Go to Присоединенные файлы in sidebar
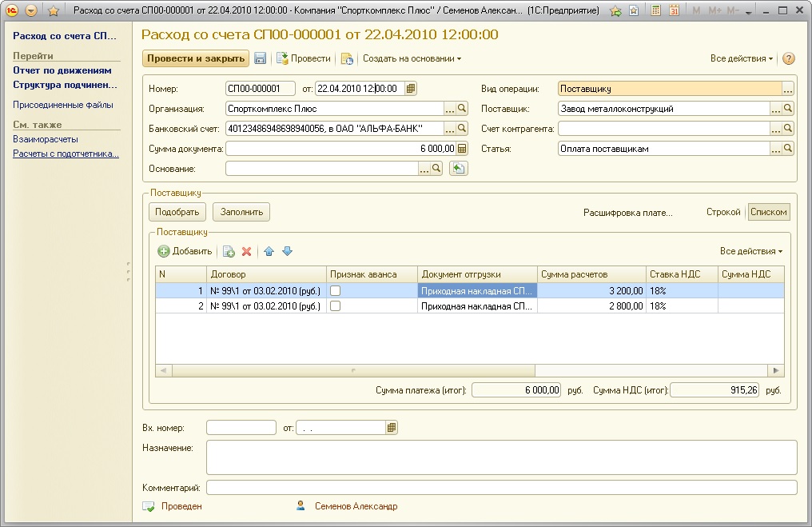This screenshot has height=527, width=812. pyautogui.click(x=63, y=105)
